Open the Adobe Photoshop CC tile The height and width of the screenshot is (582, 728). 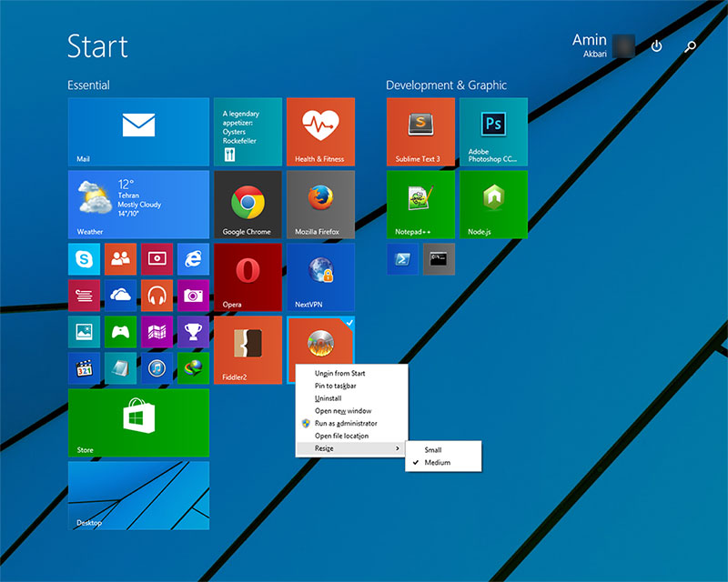pos(493,132)
